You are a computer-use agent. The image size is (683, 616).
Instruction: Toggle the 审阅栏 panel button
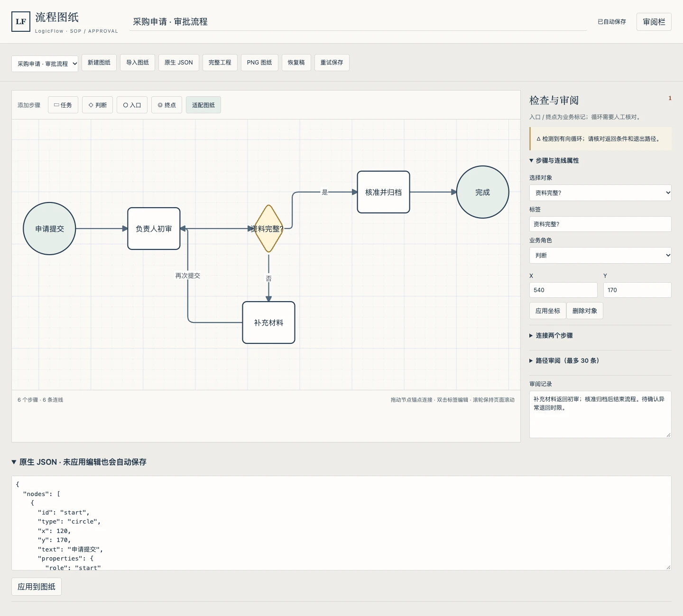click(654, 22)
